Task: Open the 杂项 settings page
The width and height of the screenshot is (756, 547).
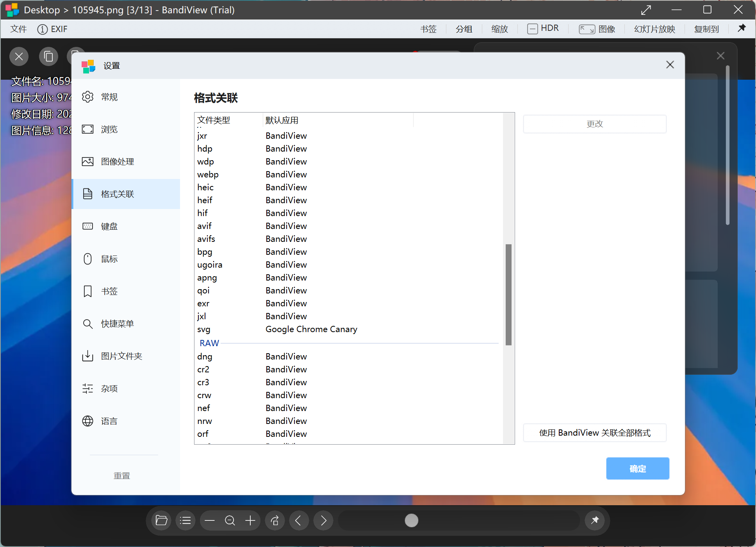Action: [x=126, y=389]
